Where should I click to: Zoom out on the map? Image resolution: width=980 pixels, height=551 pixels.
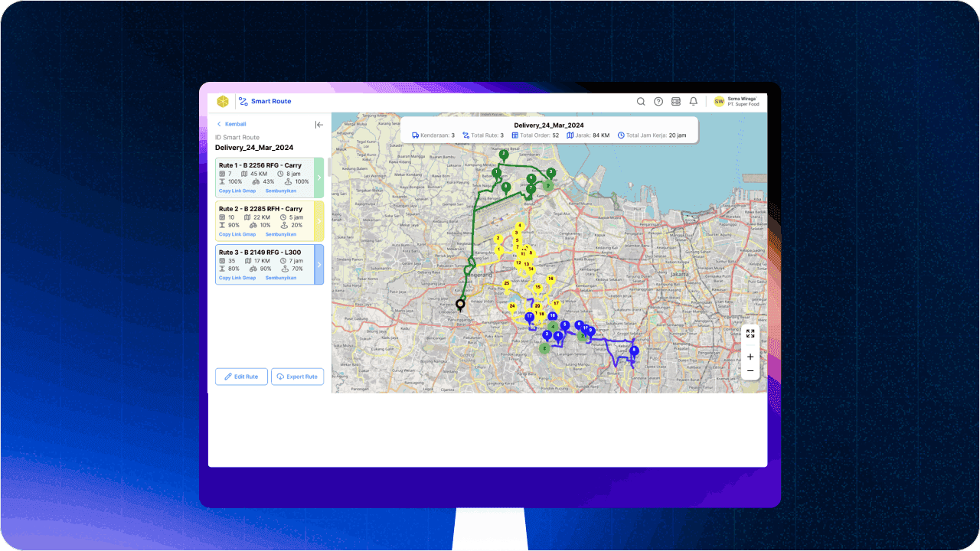(x=750, y=371)
